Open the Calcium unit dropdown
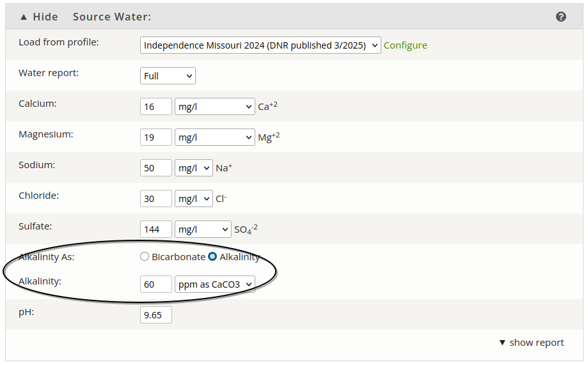The height and width of the screenshot is (365, 588). point(215,107)
